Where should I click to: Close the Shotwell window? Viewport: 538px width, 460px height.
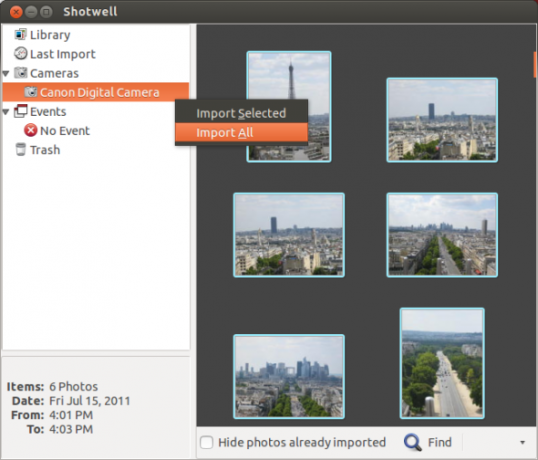[16, 12]
